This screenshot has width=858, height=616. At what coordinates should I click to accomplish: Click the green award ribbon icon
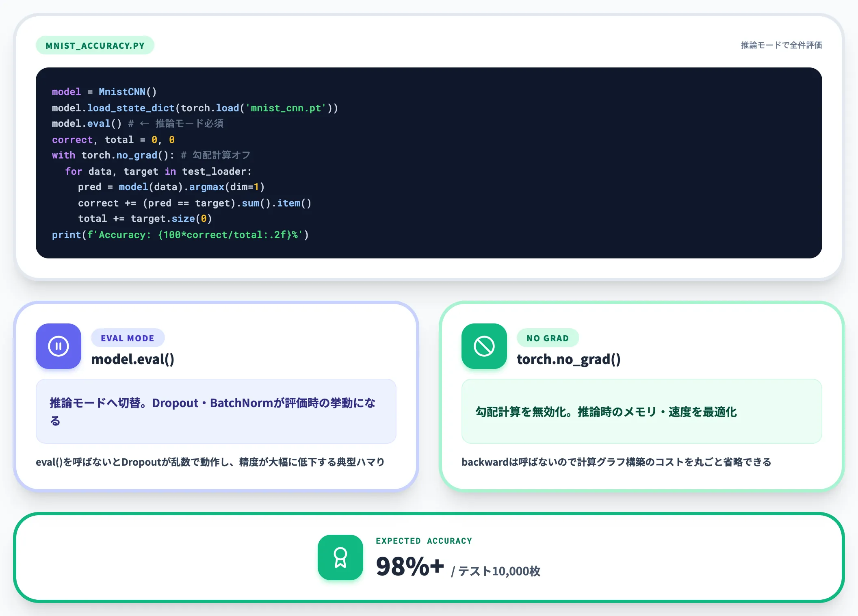(x=340, y=557)
